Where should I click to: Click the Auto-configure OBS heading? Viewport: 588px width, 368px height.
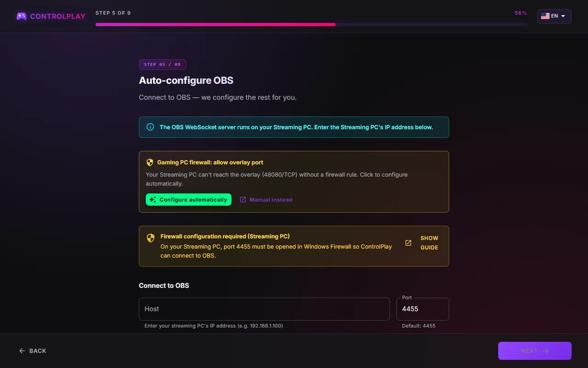coord(186,80)
